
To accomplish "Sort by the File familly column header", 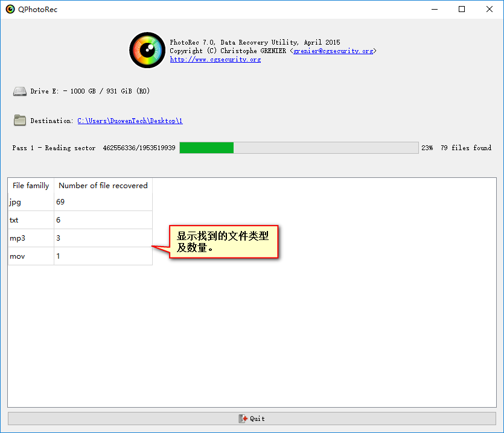I will (31, 186).
